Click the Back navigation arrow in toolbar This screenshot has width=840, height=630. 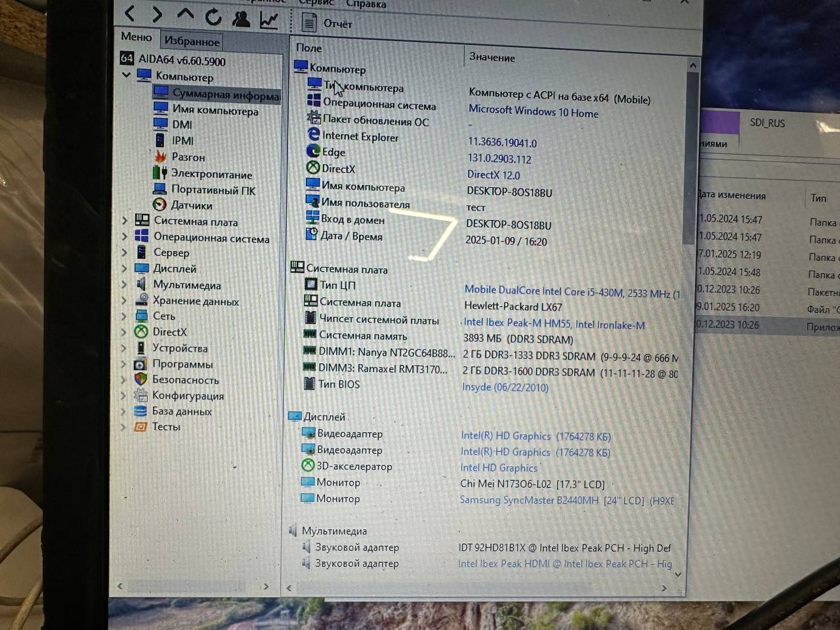click(130, 13)
